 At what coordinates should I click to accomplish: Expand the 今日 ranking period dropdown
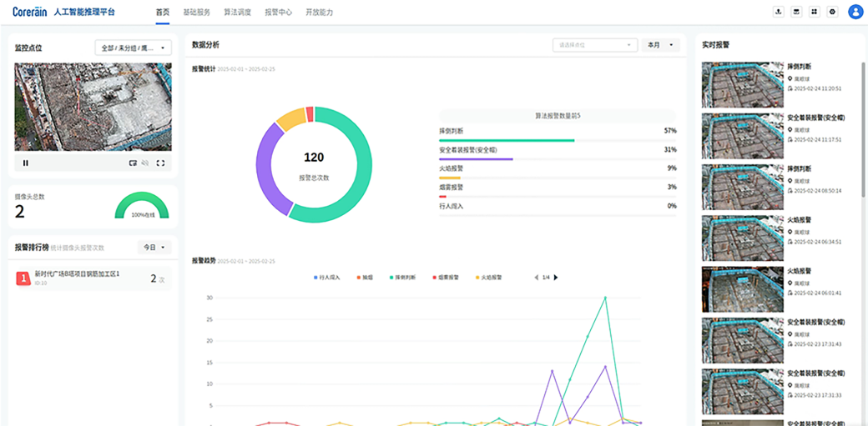154,248
